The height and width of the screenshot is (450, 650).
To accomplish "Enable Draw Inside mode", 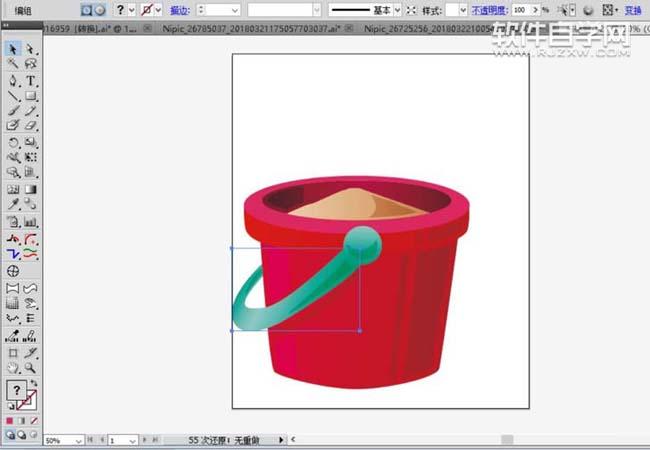I will tap(34, 434).
